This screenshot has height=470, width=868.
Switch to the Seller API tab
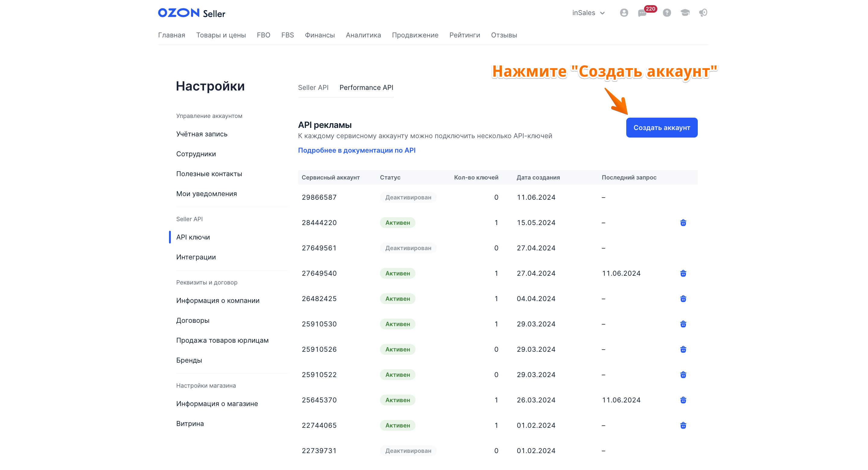(313, 87)
